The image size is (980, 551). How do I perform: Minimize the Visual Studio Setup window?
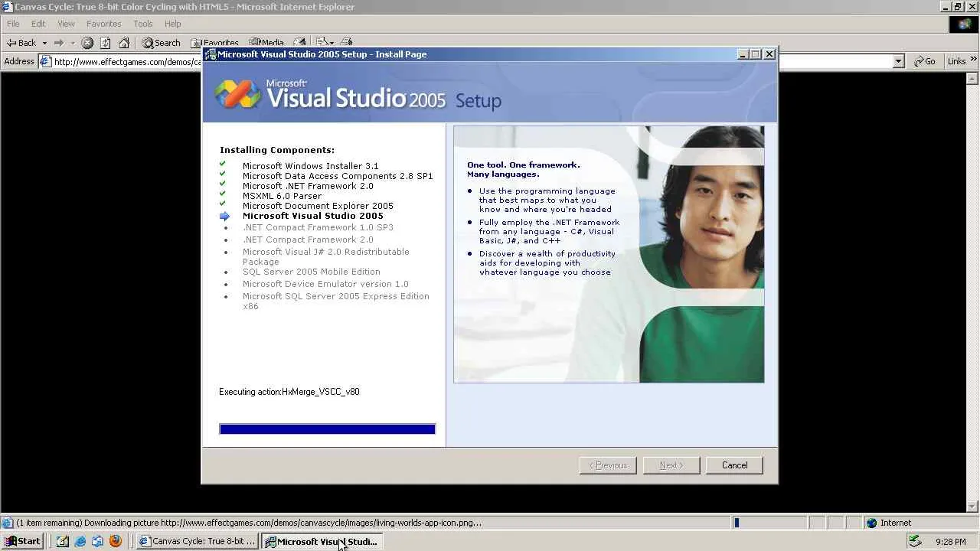[743, 54]
